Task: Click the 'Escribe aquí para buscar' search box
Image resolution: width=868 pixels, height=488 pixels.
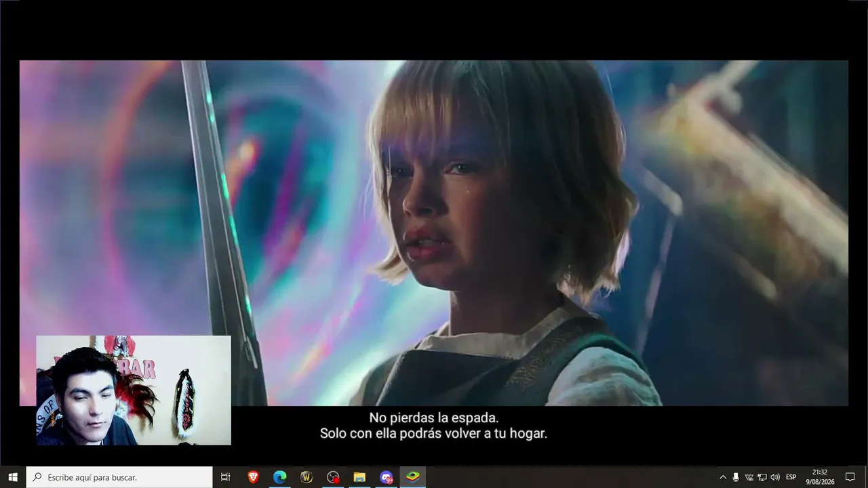Action: click(x=119, y=477)
